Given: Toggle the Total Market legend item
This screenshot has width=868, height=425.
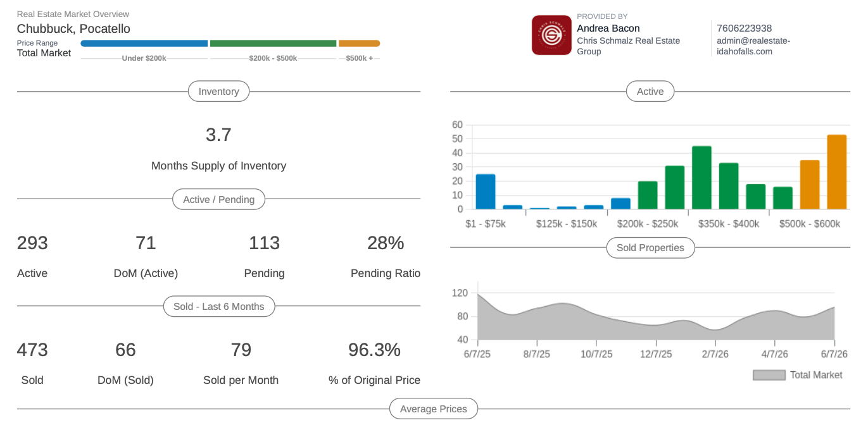Looking at the screenshot, I should click(798, 375).
